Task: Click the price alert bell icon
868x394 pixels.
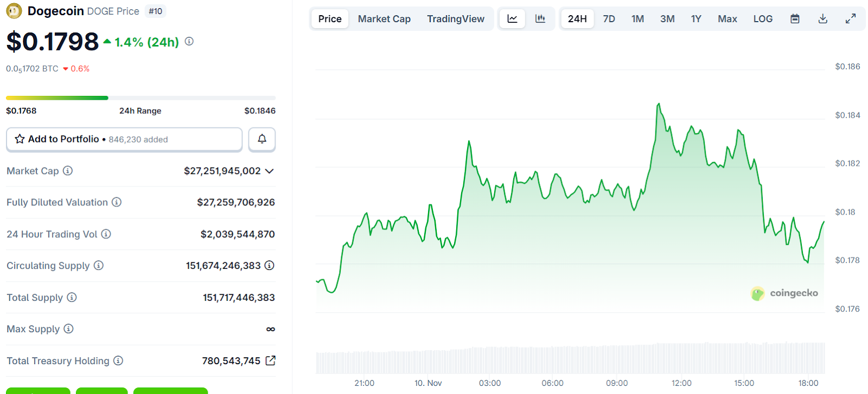Action: [x=262, y=139]
